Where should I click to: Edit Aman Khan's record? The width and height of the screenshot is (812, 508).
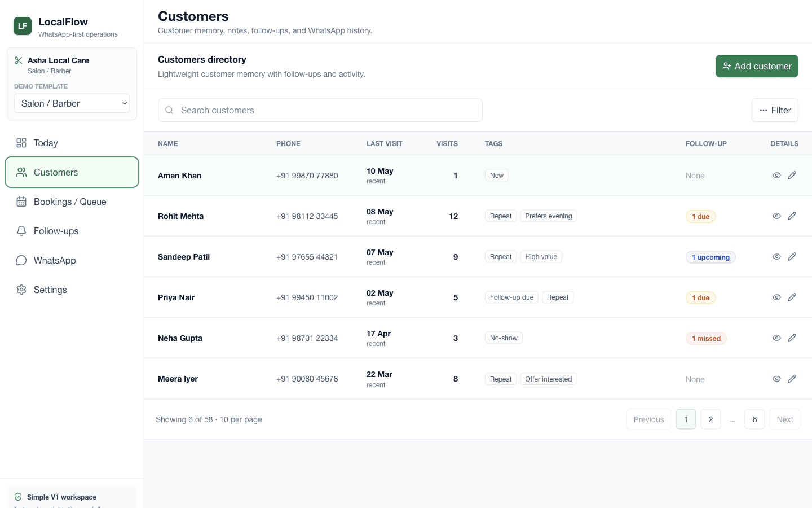click(x=792, y=176)
